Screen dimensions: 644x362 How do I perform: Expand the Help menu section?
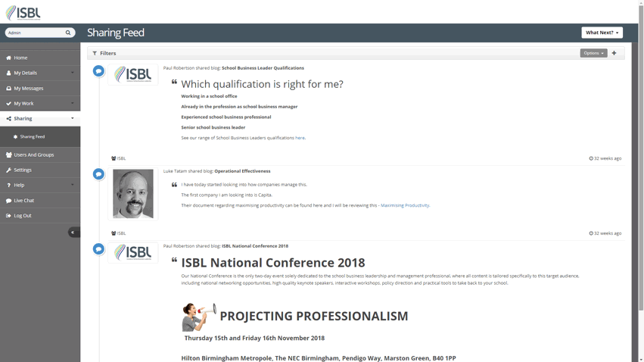point(40,185)
